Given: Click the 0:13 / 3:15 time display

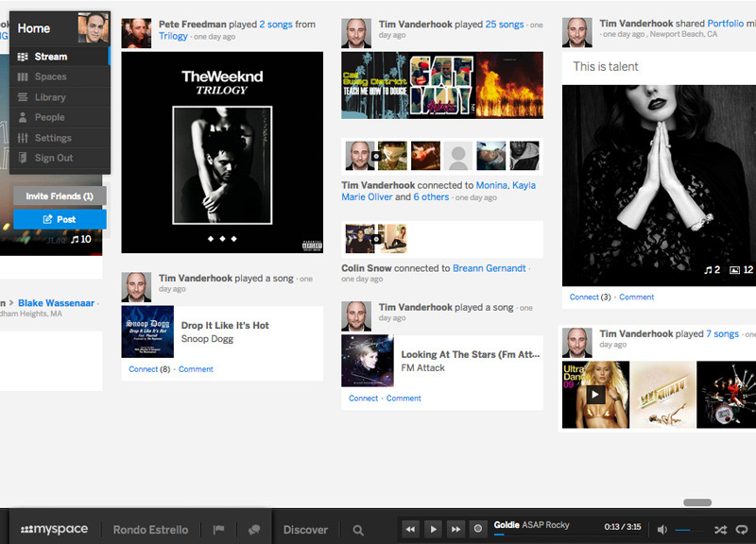Looking at the screenshot, I should [623, 527].
